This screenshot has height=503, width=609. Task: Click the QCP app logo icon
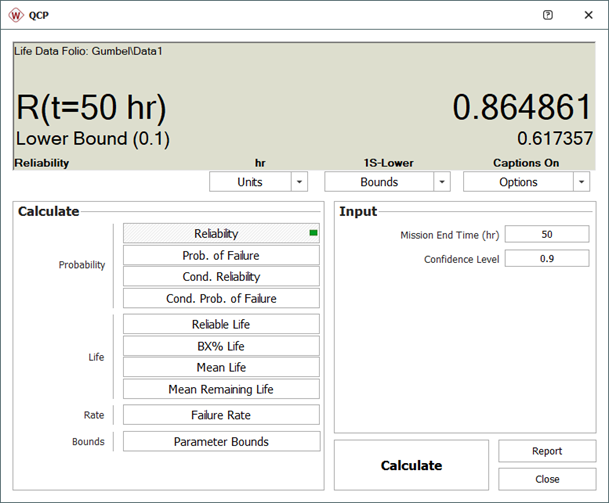point(17,16)
